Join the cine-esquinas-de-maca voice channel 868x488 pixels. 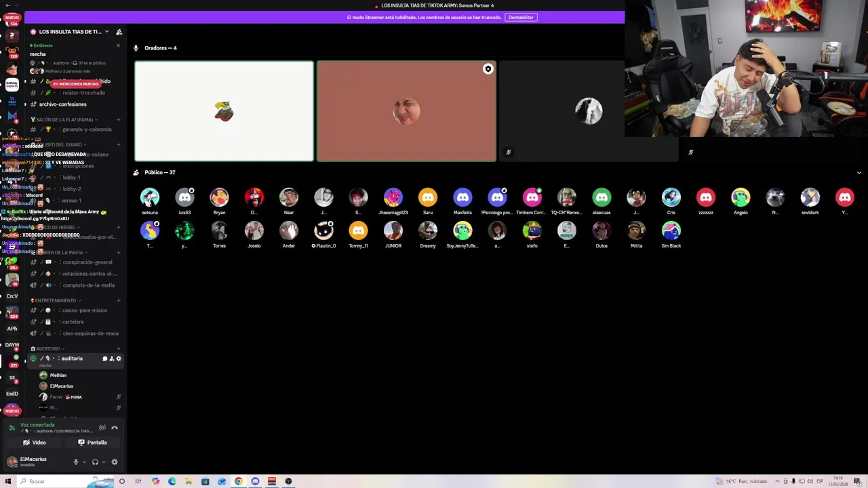[x=75, y=333]
